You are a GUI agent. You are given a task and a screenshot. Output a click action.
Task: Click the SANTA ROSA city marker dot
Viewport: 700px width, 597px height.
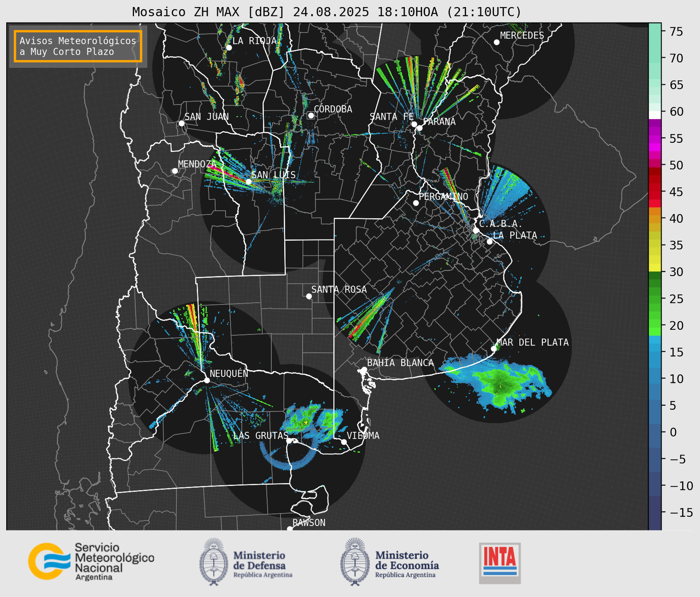309,296
